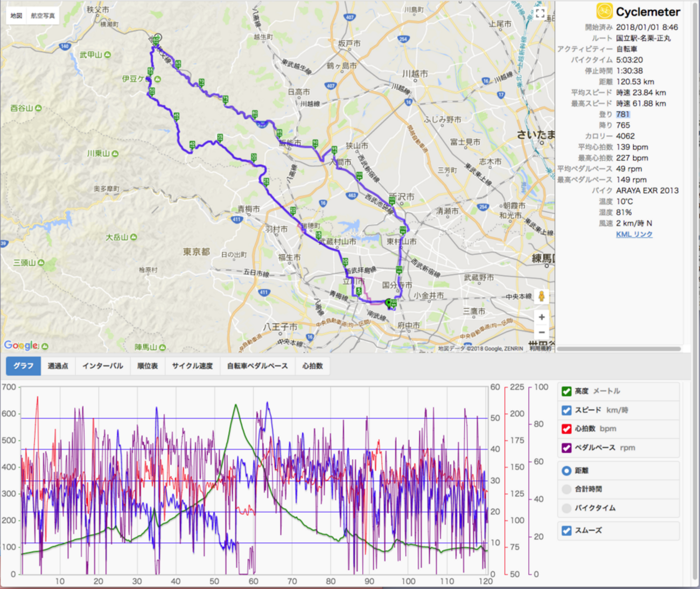Click the Cyclemeter logo icon
The height and width of the screenshot is (589, 700).
604,11
